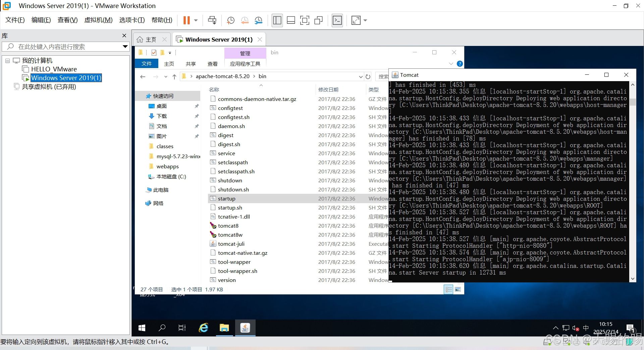
Task: Select commons-daemon-native.tar.gz file
Action: click(x=257, y=99)
